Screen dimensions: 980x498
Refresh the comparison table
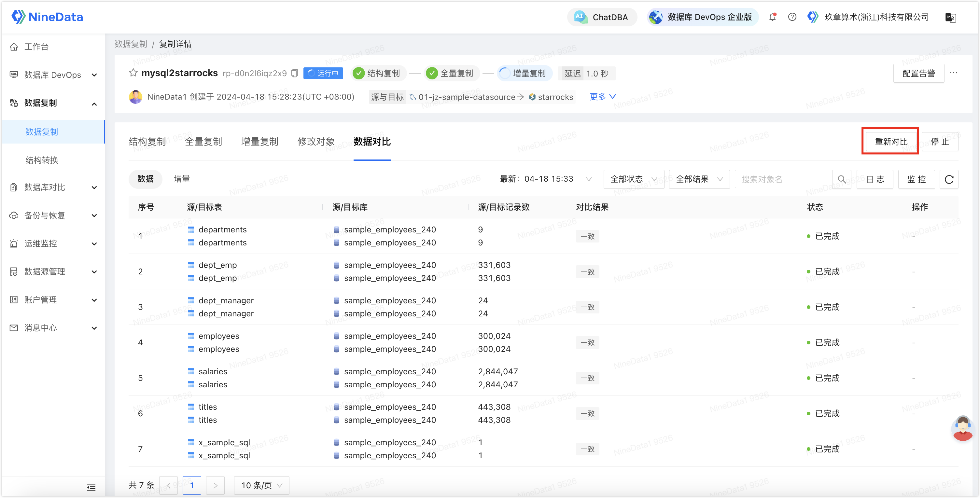(x=949, y=179)
